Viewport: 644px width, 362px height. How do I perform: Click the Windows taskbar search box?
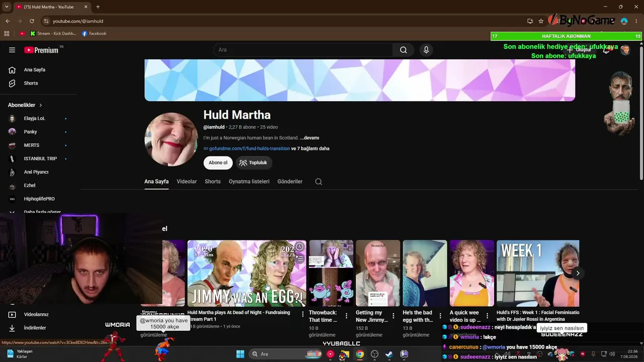(286, 354)
